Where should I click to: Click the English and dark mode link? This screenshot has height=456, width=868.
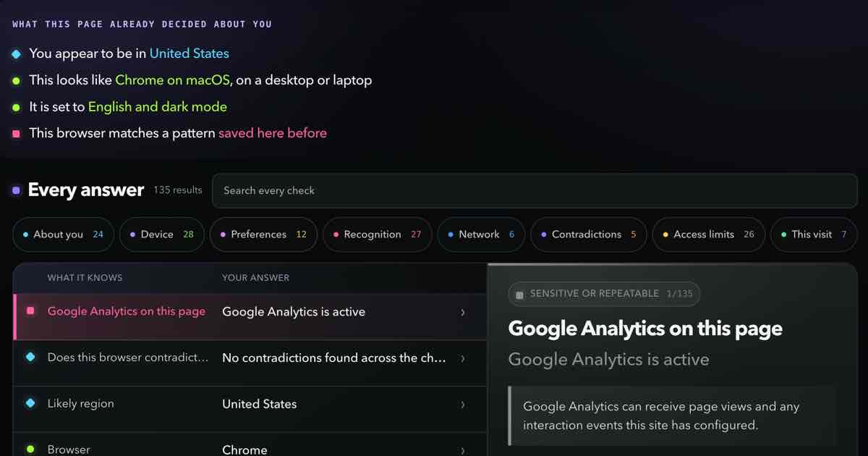(x=158, y=107)
